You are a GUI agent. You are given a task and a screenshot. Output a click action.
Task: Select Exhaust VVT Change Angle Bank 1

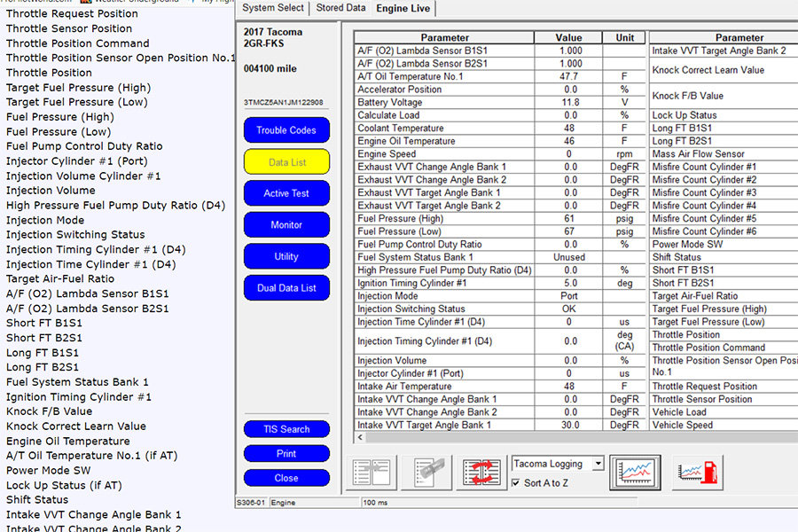click(x=432, y=167)
